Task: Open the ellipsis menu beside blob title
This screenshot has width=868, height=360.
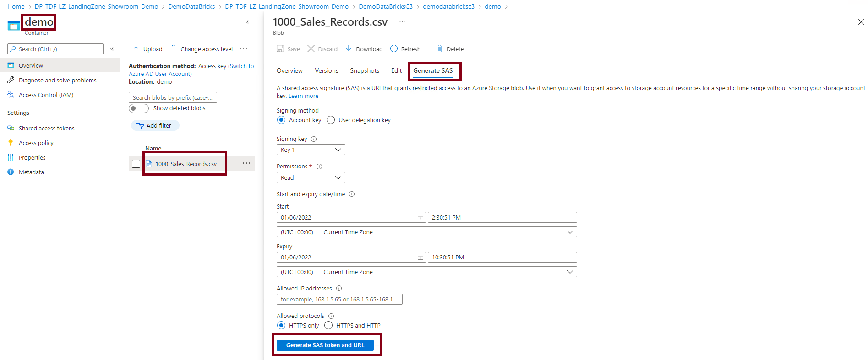Action: 402,22
